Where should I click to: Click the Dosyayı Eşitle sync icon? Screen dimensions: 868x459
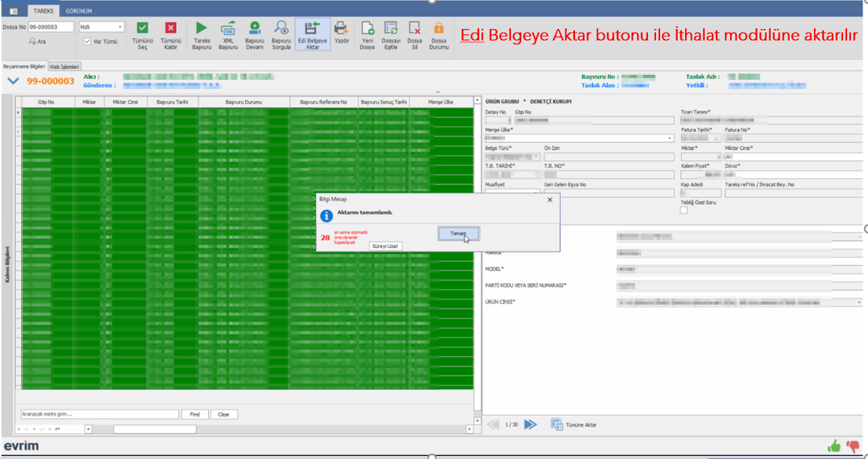click(391, 28)
